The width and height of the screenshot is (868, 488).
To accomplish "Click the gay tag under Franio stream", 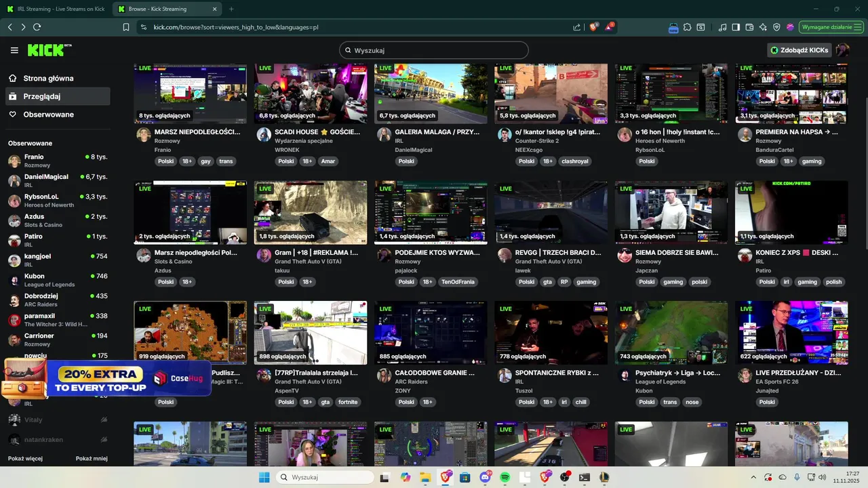I will click(x=205, y=161).
